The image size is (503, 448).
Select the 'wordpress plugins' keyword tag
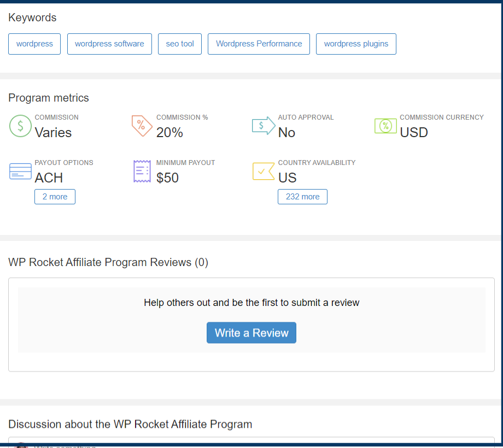point(356,44)
